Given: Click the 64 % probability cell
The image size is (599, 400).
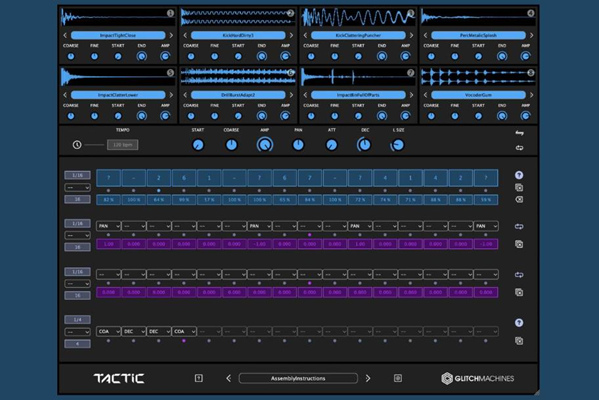Looking at the screenshot, I should tap(159, 200).
